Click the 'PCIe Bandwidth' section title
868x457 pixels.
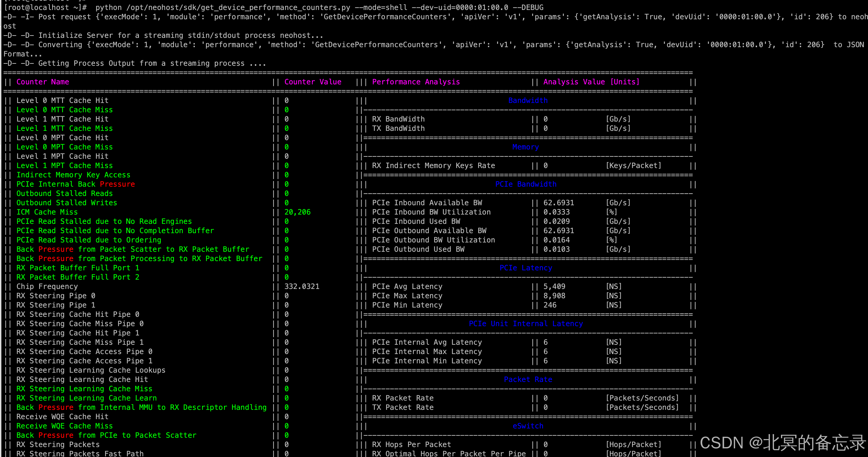(x=526, y=184)
